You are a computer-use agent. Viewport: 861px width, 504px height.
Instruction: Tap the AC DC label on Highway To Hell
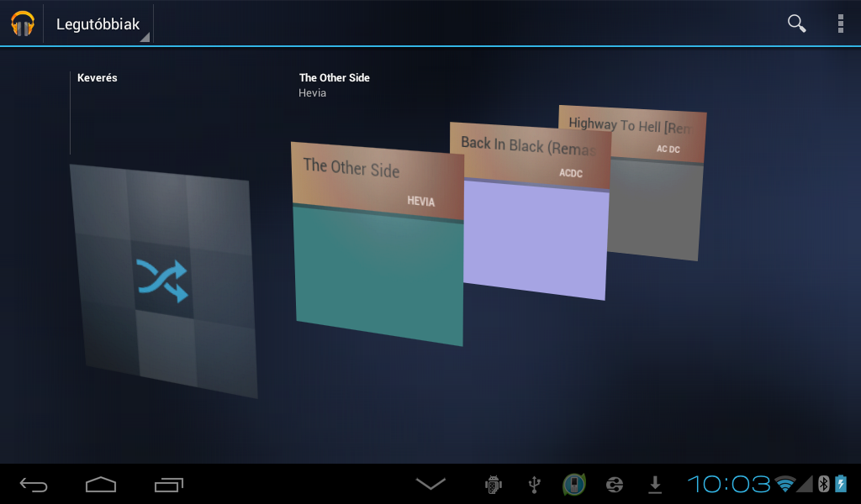[668, 149]
